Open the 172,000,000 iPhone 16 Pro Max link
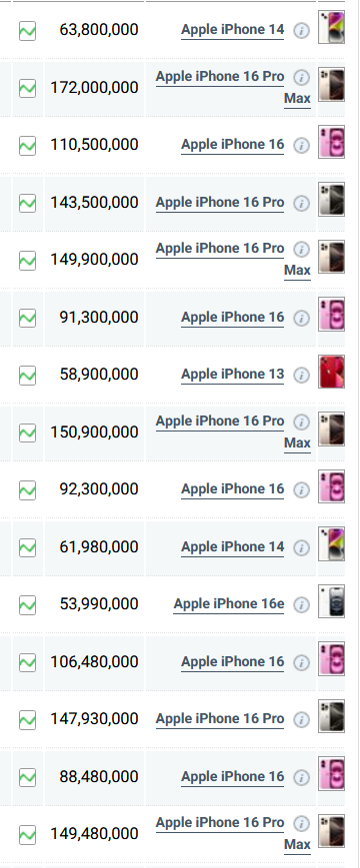The image size is (360, 868). [x=233, y=88]
